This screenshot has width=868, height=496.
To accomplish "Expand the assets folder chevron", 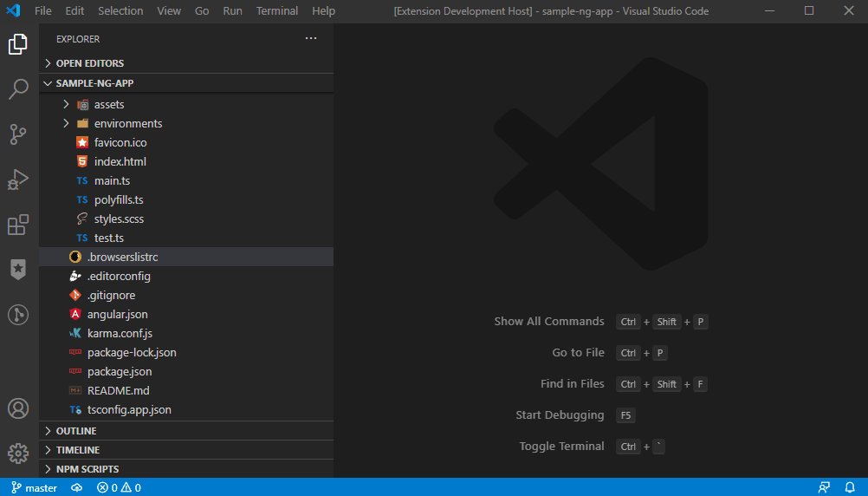I will tap(66, 104).
